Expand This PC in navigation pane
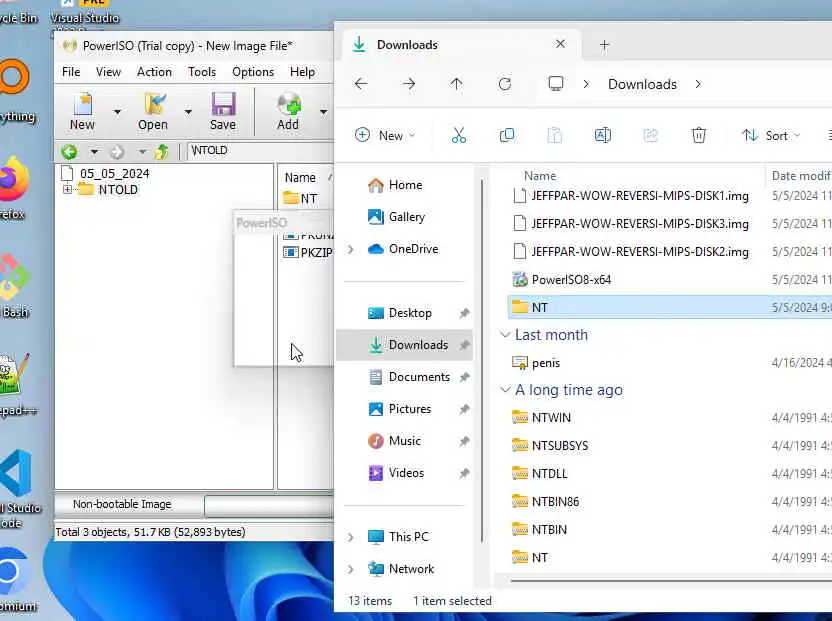The width and height of the screenshot is (832, 621). pos(350,537)
